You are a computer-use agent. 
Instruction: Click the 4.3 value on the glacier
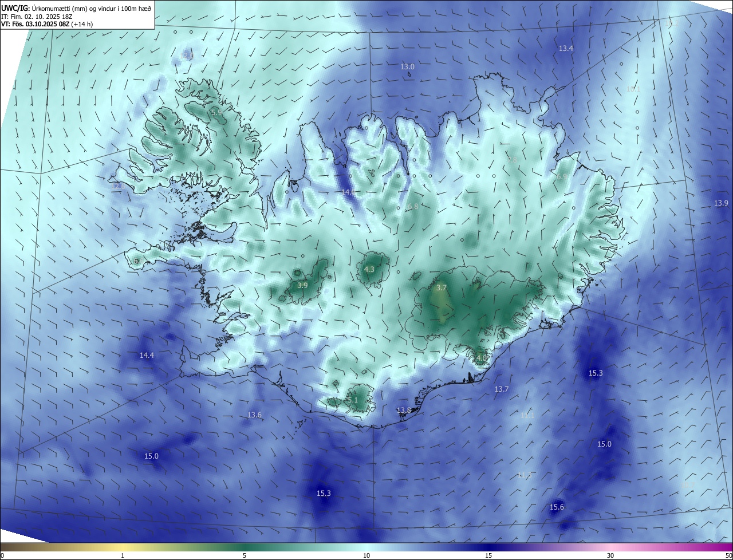[369, 269]
